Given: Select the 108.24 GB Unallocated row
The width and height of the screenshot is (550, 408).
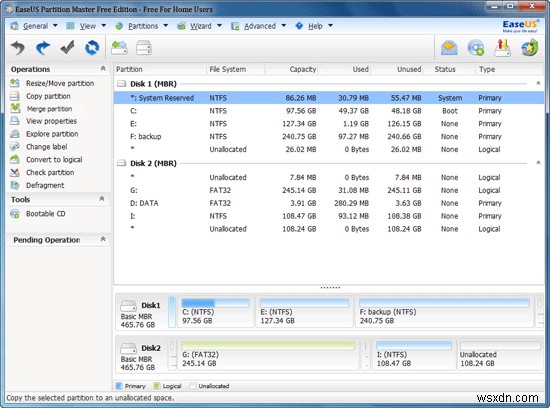Looking at the screenshot, I should coord(329,229).
